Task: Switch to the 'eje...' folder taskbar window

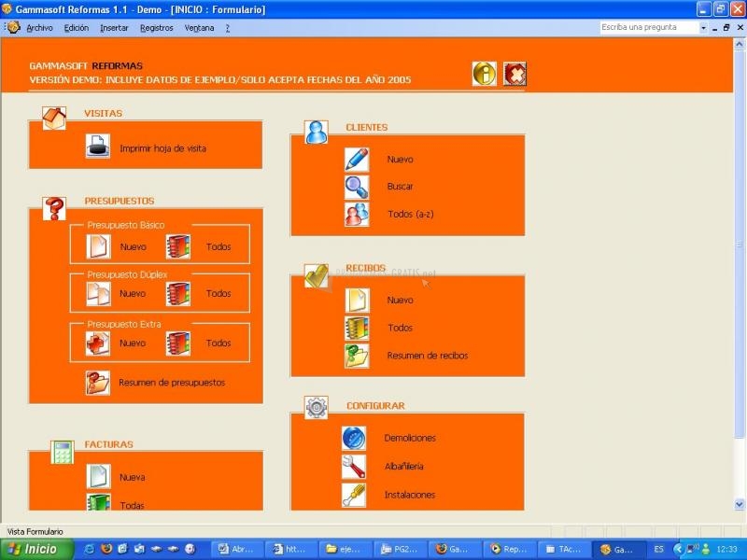Action: (x=345, y=549)
